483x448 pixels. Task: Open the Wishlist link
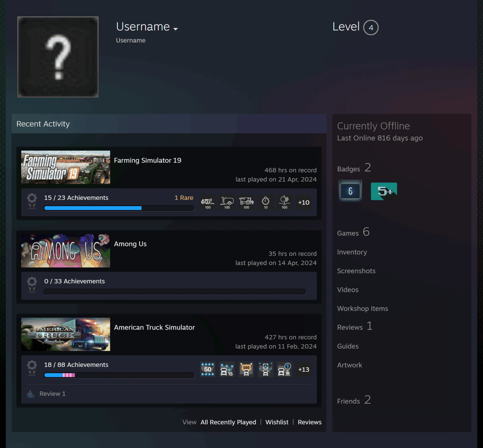pos(277,422)
